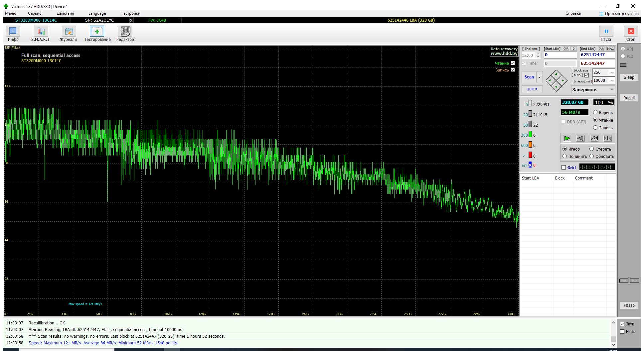Open the Завершить end-action dropdown
644x351 pixels.
pos(593,90)
